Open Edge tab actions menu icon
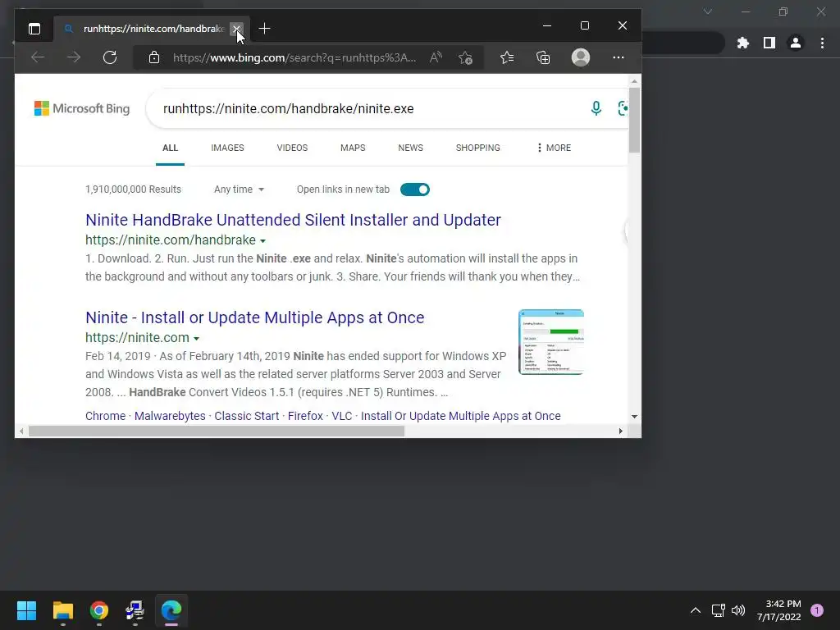Viewport: 840px width, 630px height. pyautogui.click(x=34, y=29)
